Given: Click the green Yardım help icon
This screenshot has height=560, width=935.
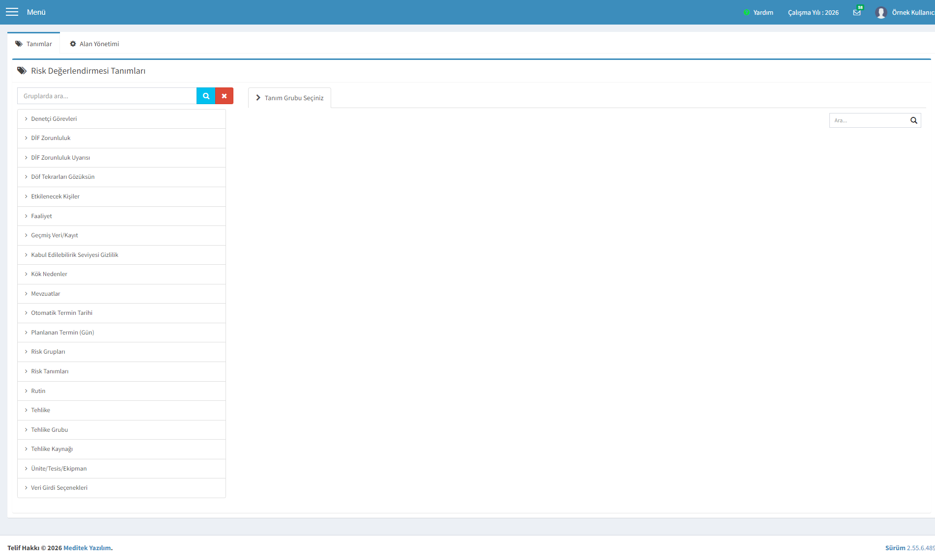Looking at the screenshot, I should (747, 12).
